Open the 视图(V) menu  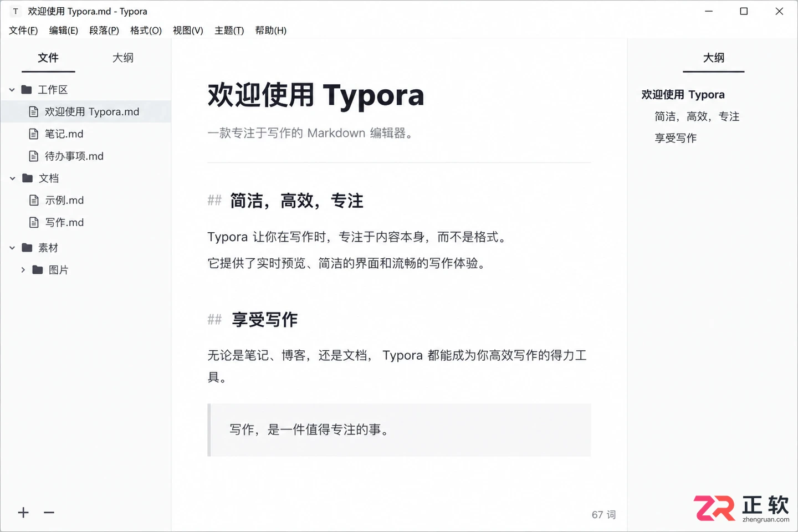pos(188,30)
